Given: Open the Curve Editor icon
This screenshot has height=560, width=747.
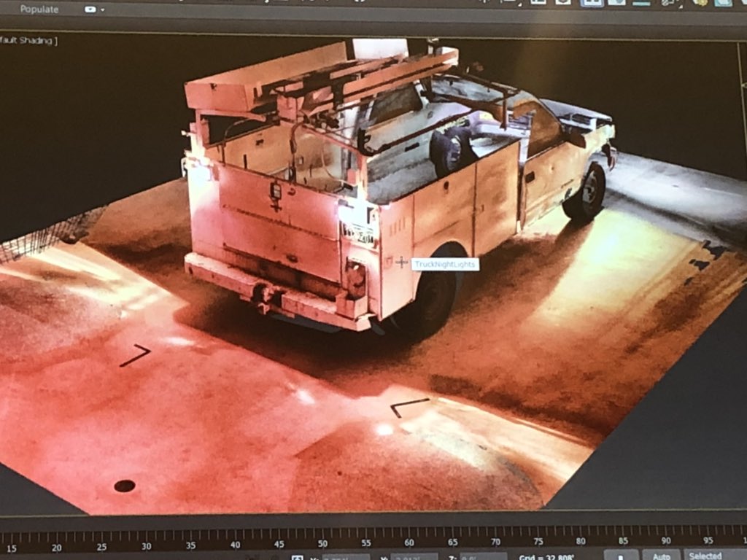Looking at the screenshot, I should [x=616, y=2].
